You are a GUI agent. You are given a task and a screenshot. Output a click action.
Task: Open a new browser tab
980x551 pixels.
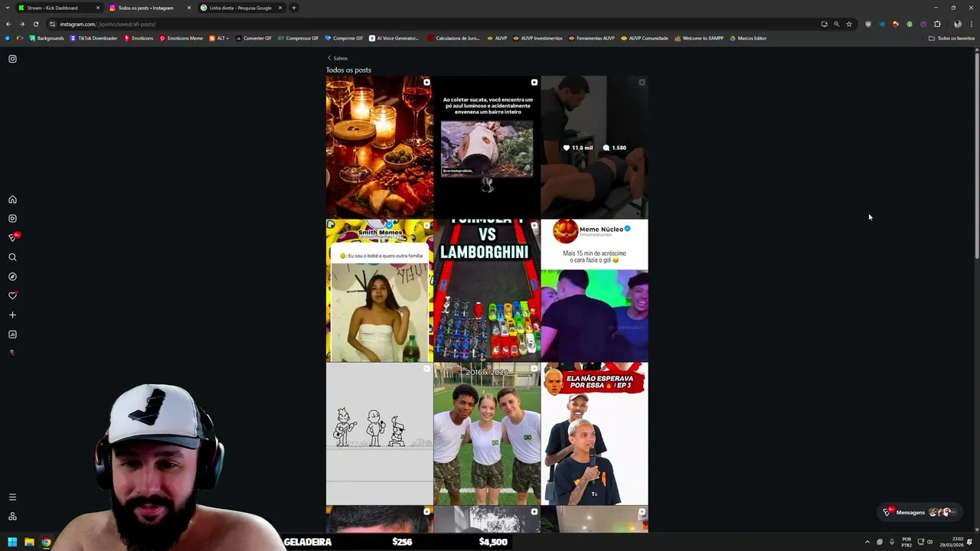(x=293, y=8)
